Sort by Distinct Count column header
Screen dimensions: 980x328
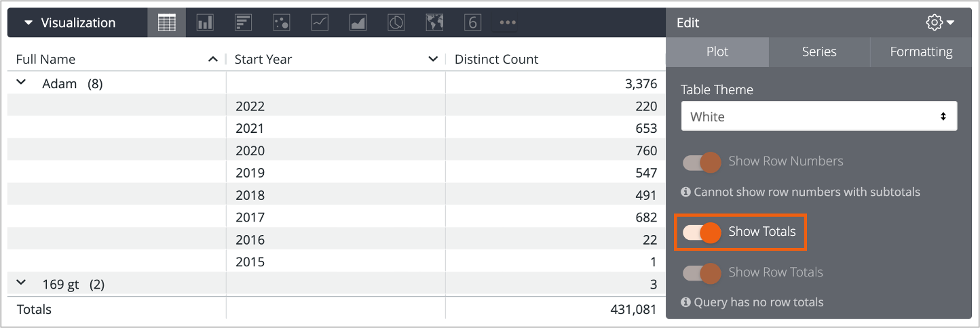coord(496,60)
